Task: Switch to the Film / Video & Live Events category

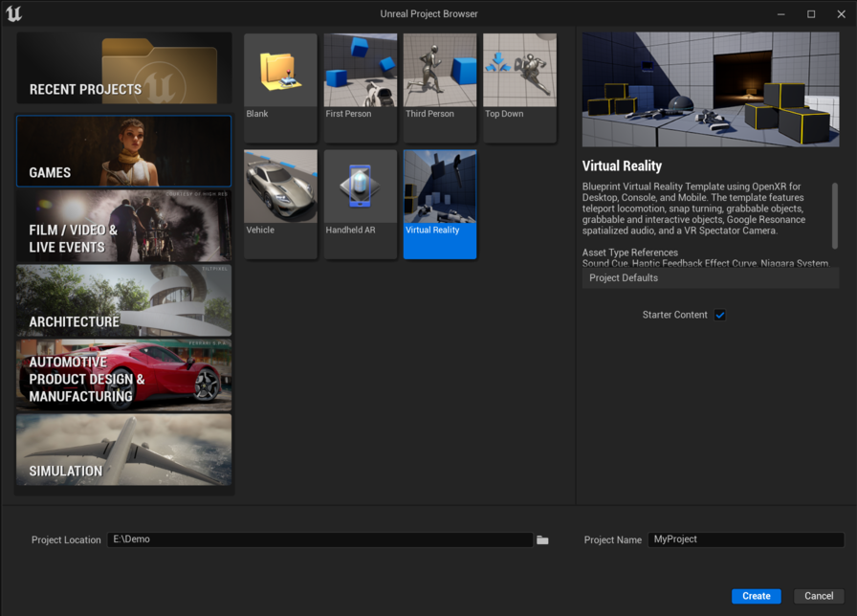Action: pos(122,228)
